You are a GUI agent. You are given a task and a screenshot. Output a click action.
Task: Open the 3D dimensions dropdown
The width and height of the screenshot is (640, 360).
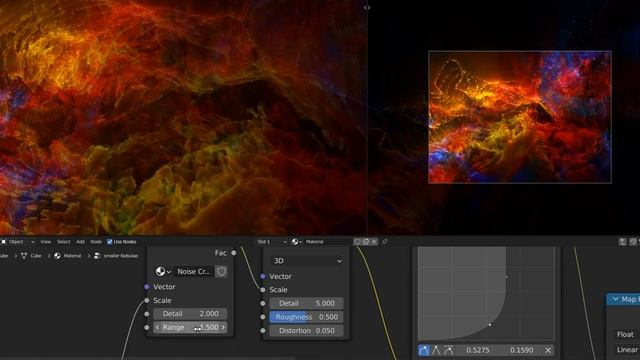307,261
